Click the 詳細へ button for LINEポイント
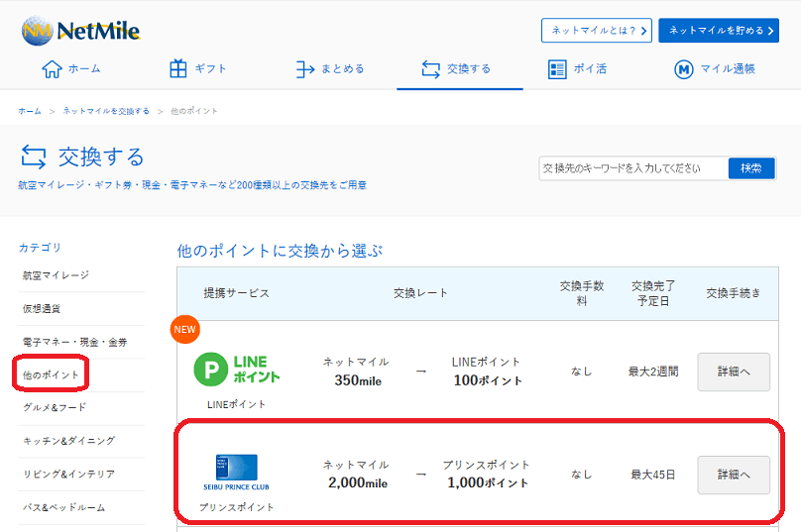 [x=734, y=372]
